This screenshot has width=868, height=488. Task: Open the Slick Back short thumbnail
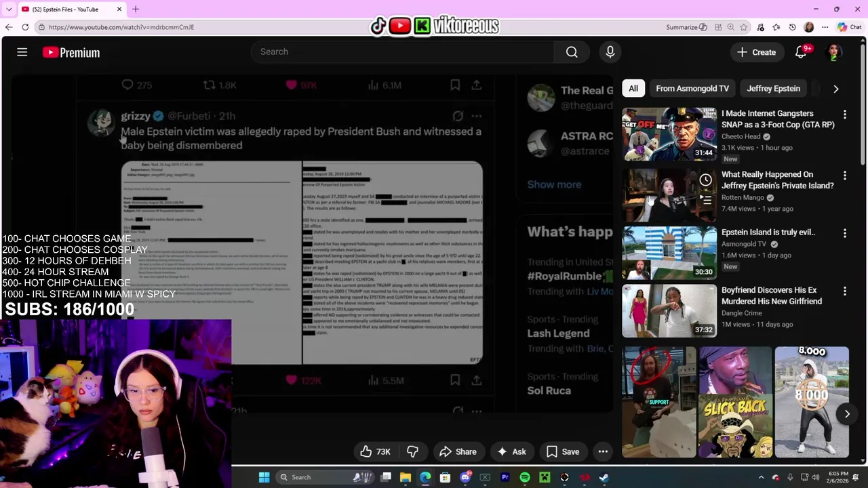tap(735, 402)
